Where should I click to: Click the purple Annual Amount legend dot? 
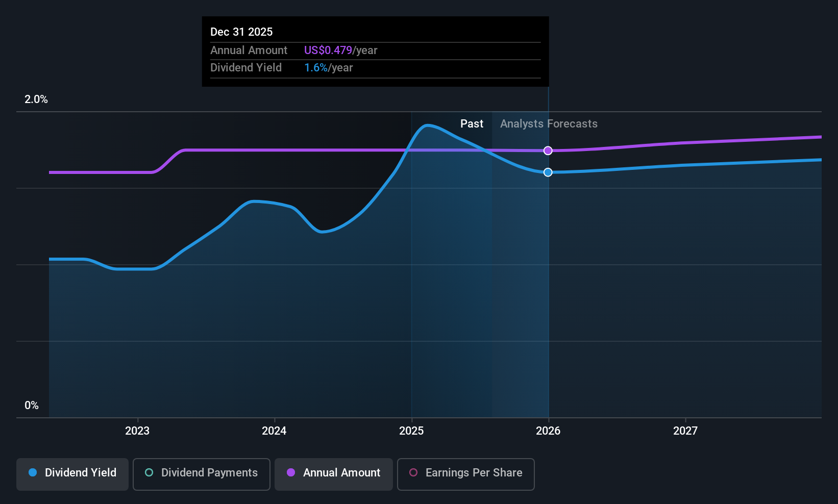point(291,472)
